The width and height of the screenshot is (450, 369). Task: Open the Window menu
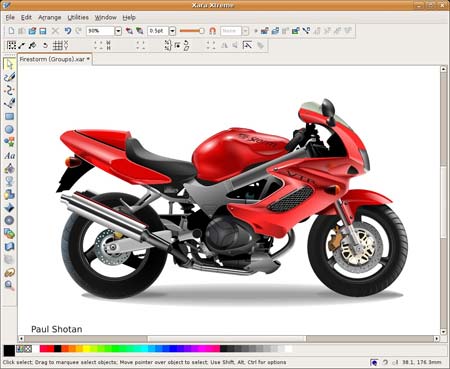pyautogui.click(x=105, y=17)
